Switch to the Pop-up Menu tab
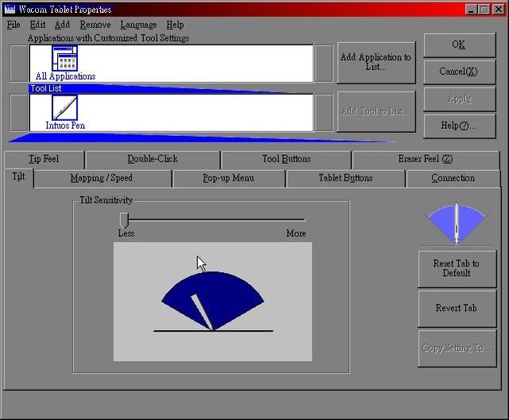 click(x=229, y=178)
